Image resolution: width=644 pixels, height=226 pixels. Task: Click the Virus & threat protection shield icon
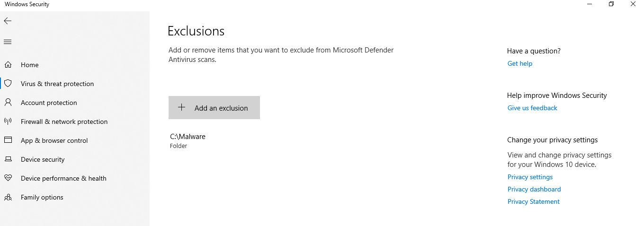[x=8, y=84]
